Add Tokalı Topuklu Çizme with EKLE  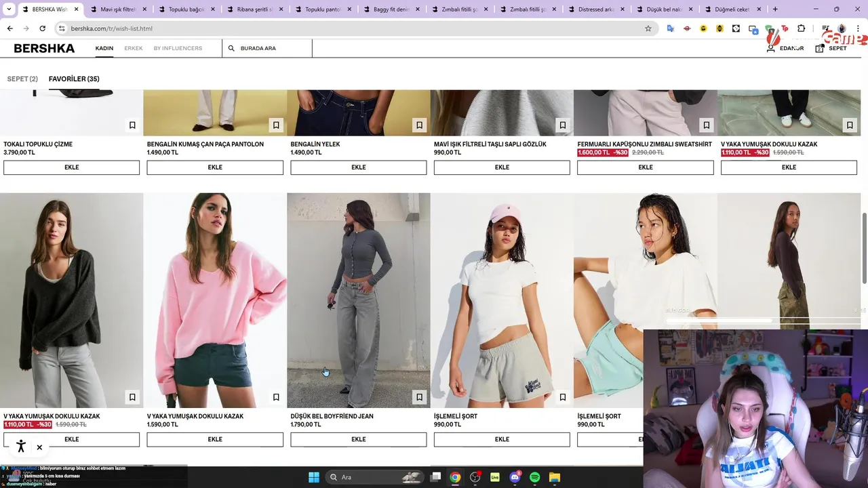point(71,167)
